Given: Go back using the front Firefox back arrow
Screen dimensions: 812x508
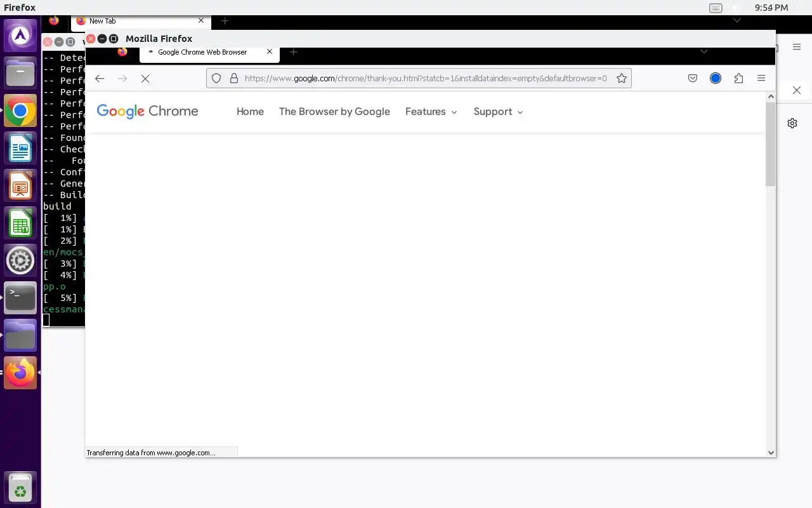Looking at the screenshot, I should click(100, 78).
